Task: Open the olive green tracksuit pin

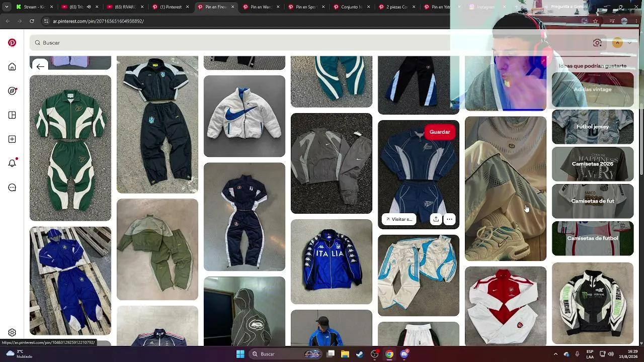Action: 157,249
